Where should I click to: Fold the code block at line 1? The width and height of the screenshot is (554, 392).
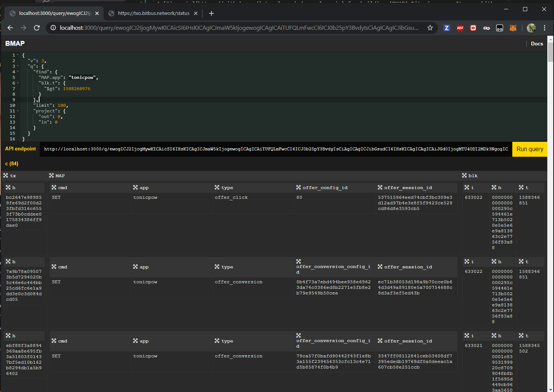coord(18,55)
